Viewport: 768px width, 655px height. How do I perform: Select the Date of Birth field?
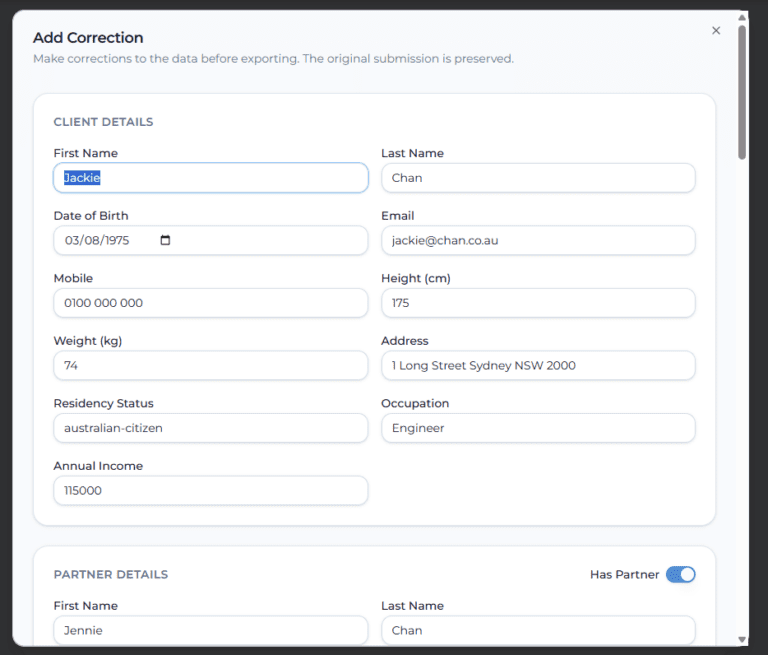pyautogui.click(x=105, y=240)
